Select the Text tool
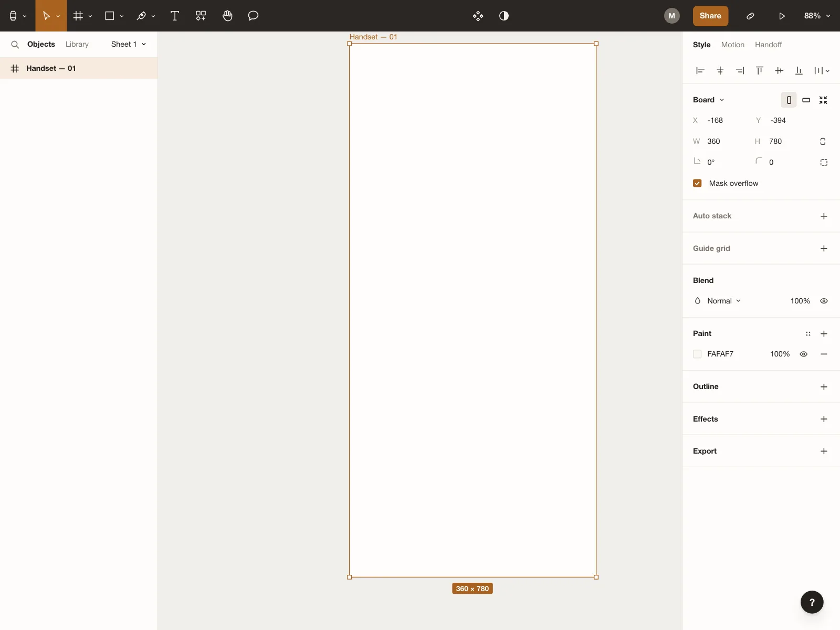The image size is (840, 630). 175,16
